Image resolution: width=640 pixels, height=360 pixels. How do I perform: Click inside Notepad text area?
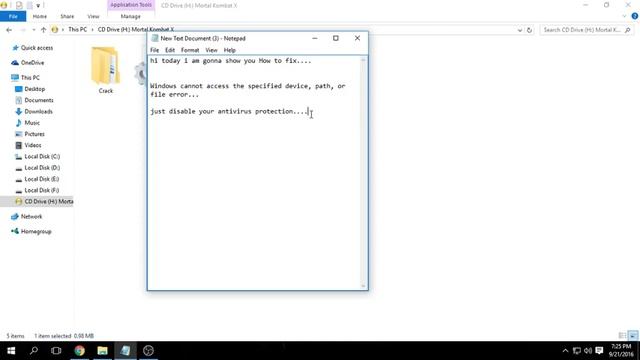[x=254, y=173]
